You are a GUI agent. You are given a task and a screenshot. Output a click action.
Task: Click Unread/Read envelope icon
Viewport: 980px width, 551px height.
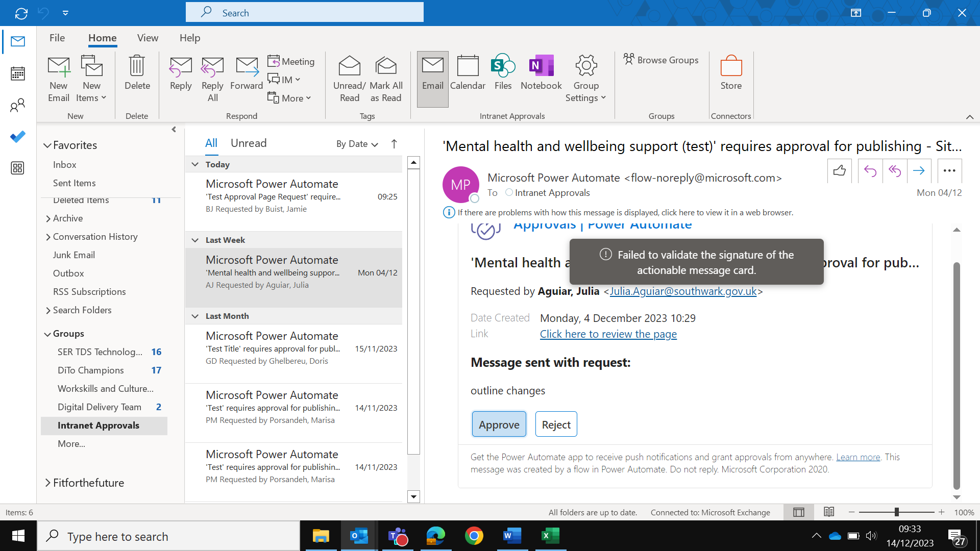(x=350, y=66)
